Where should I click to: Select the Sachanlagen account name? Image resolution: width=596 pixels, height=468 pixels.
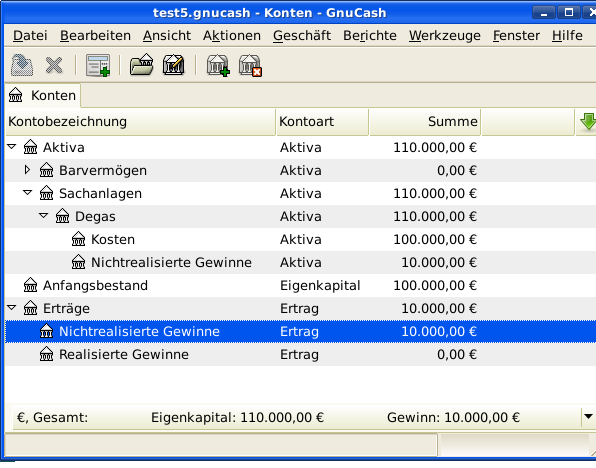coord(100,194)
